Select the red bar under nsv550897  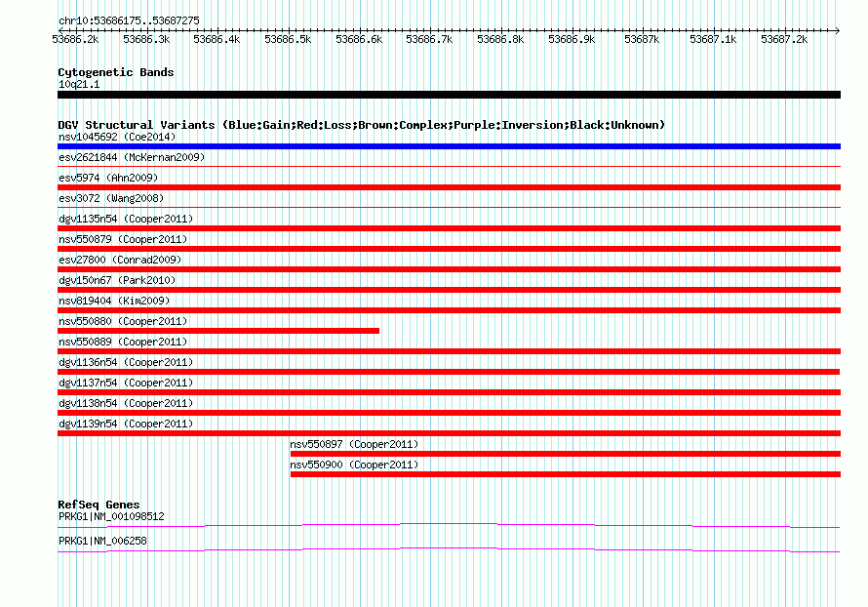(566, 454)
